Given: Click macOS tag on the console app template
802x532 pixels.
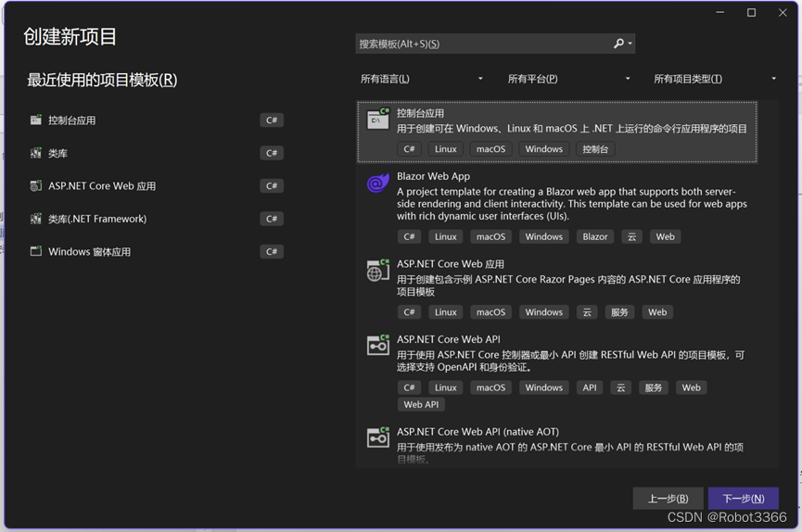Looking at the screenshot, I should tap(491, 149).
